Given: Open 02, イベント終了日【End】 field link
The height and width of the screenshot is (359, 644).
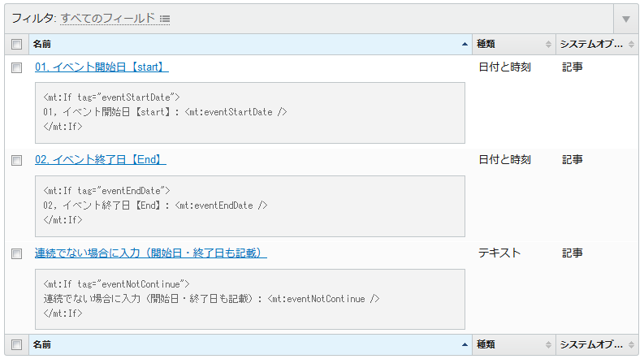Looking at the screenshot, I should coord(100,160).
